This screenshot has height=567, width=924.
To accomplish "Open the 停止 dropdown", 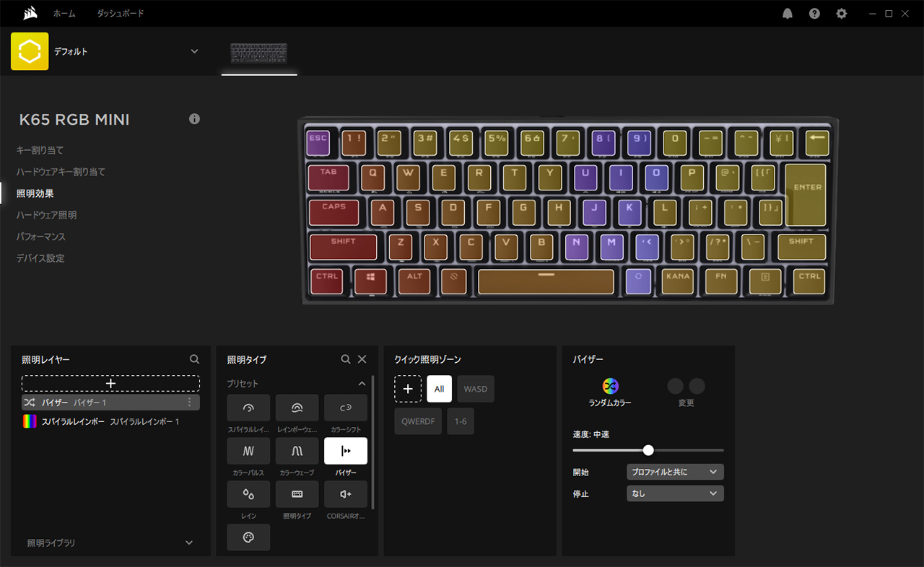I will click(675, 494).
